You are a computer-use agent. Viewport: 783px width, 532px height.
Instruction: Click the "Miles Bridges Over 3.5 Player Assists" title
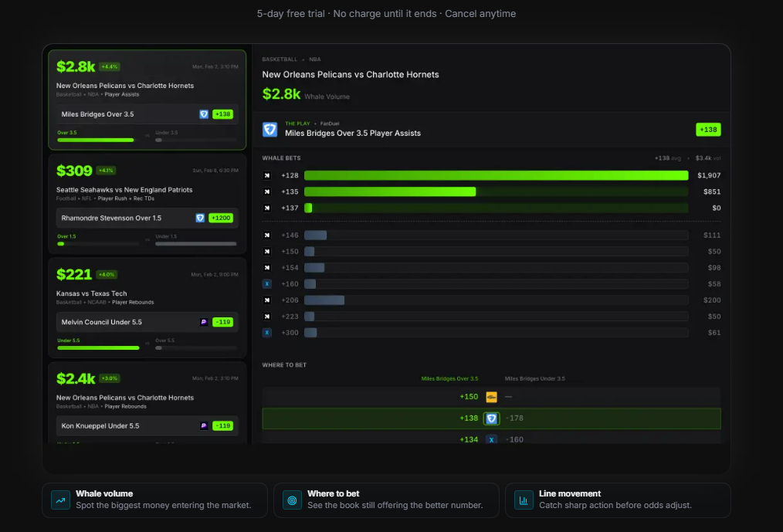pos(353,134)
